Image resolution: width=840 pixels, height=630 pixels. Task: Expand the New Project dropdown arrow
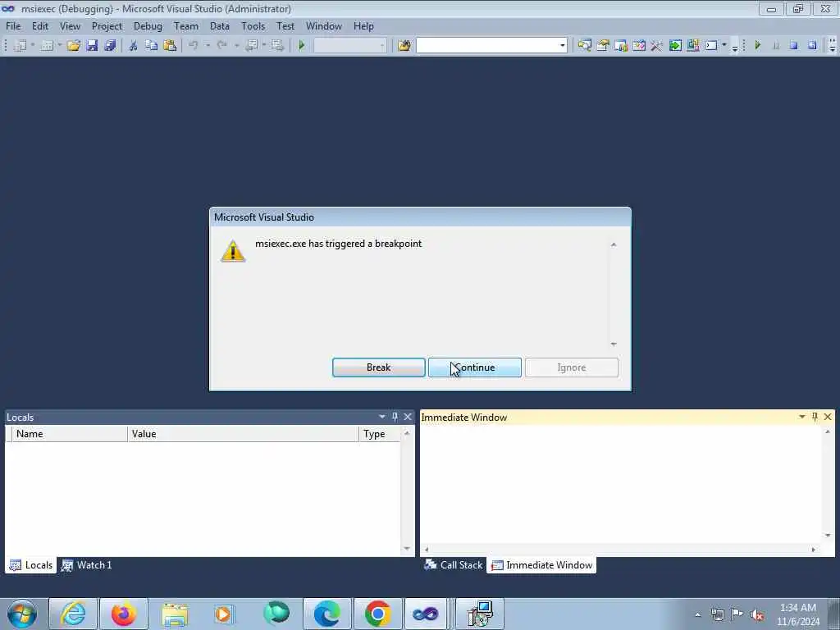[32, 46]
